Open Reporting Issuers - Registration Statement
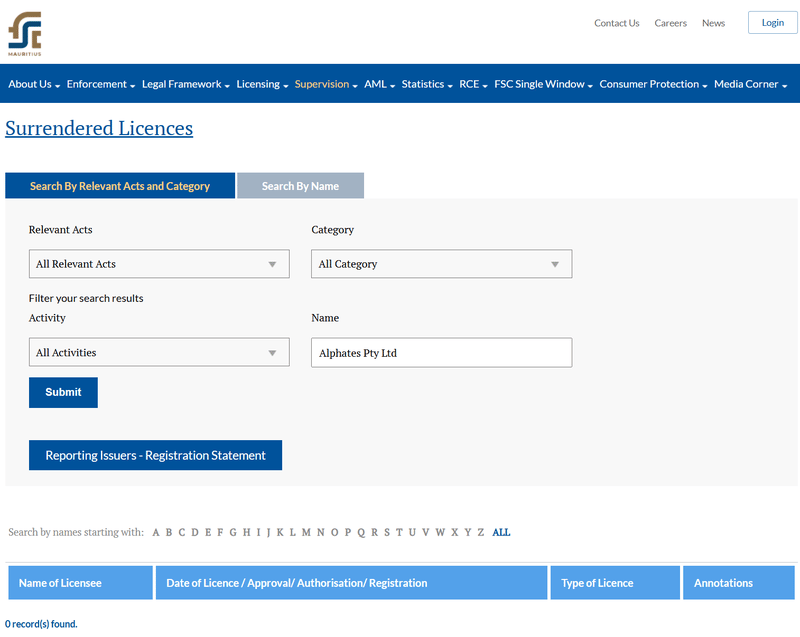Viewport: 800px width, 637px height. click(x=156, y=455)
